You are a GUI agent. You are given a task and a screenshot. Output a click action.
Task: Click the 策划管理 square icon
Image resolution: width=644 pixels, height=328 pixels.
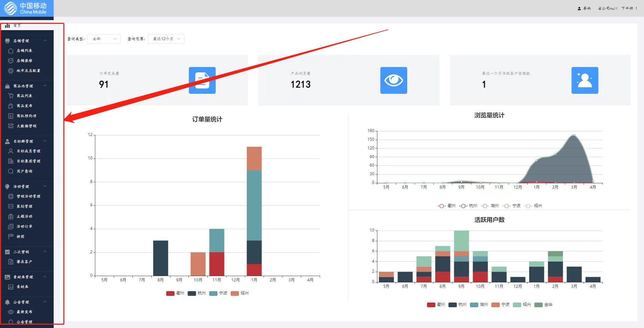(x=11, y=206)
